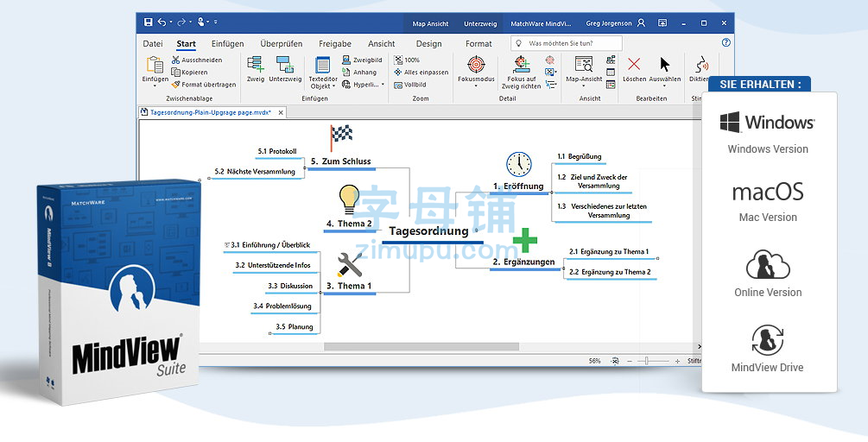Set zoom to 100% in ribbon
Viewport: 868px width, 442px height.
coord(407,60)
